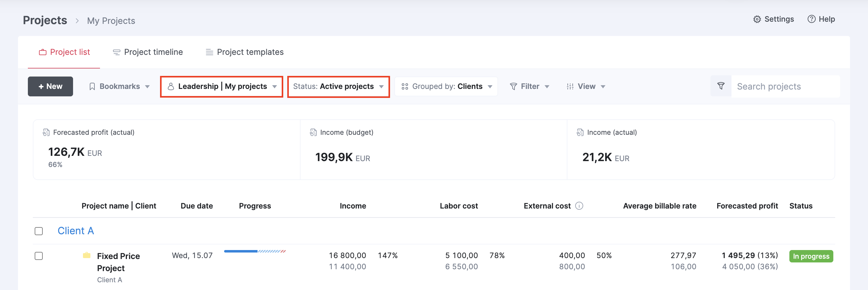
Task: Click the grid icon beside Grouped by
Action: pyautogui.click(x=405, y=87)
